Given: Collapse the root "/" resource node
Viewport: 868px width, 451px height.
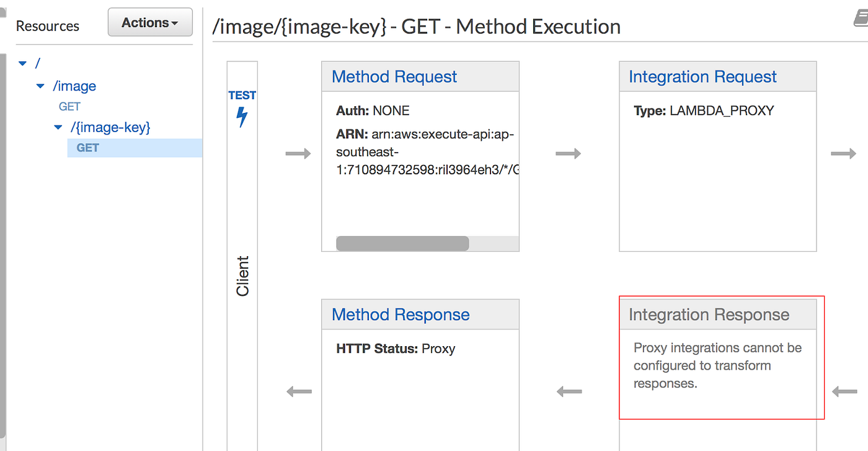Looking at the screenshot, I should [22, 63].
